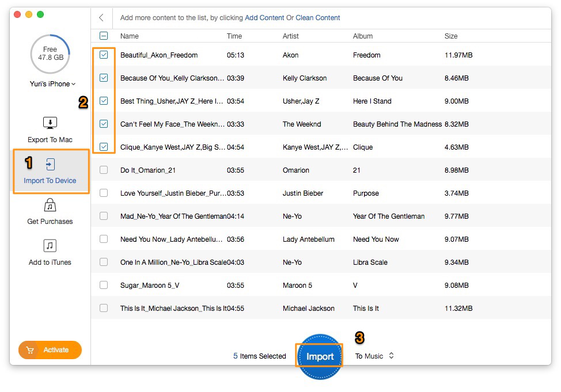Click the orange Activate button
Viewport: 561px width, 392px height.
pyautogui.click(x=50, y=350)
